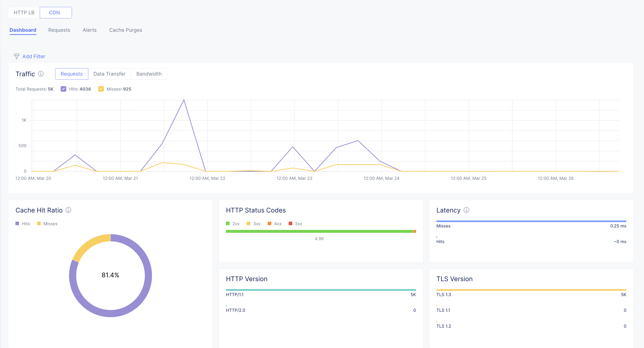Open the Latency info tooltip
This screenshot has height=348, width=644.
click(x=467, y=210)
